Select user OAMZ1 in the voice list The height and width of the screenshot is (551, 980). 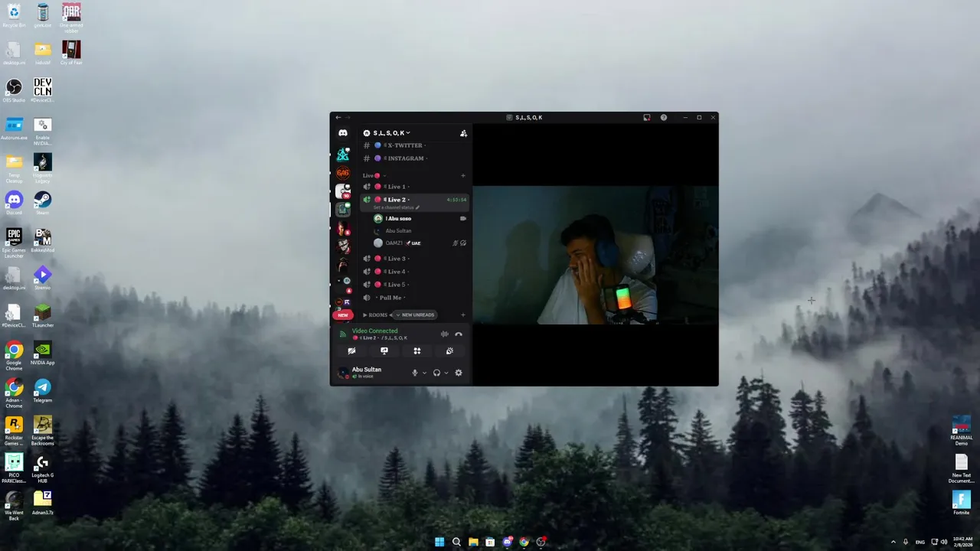(x=420, y=243)
